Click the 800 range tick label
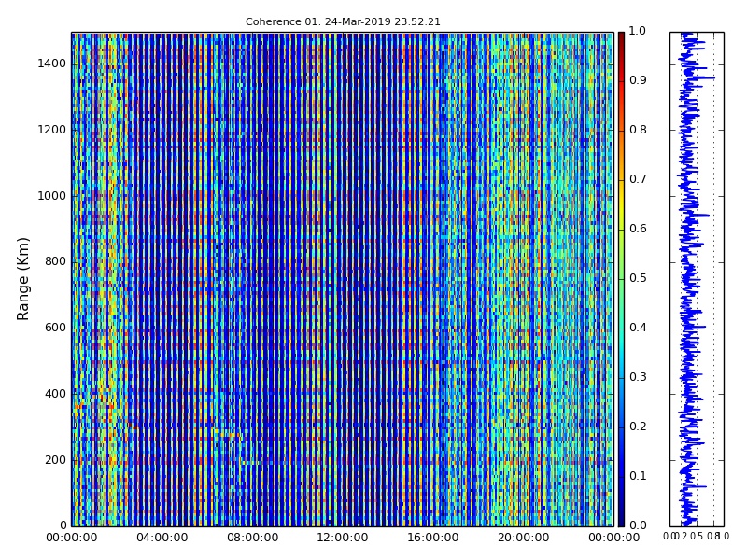 (55, 261)
